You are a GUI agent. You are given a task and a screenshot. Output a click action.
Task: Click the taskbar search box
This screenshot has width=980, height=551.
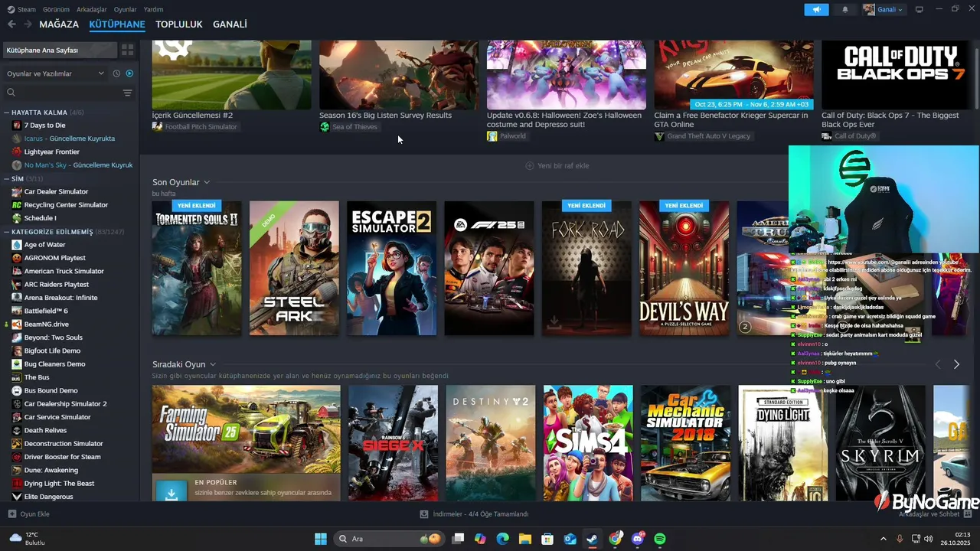[390, 539]
